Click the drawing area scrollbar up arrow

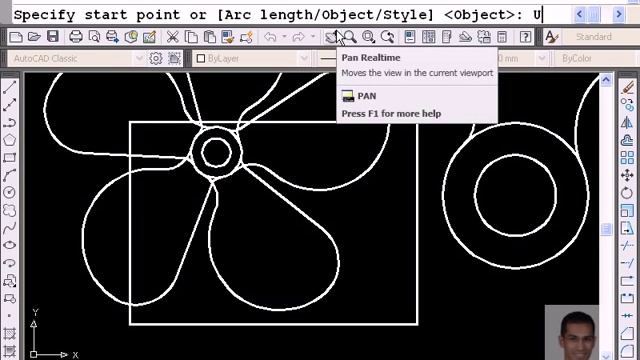pyautogui.click(x=606, y=80)
